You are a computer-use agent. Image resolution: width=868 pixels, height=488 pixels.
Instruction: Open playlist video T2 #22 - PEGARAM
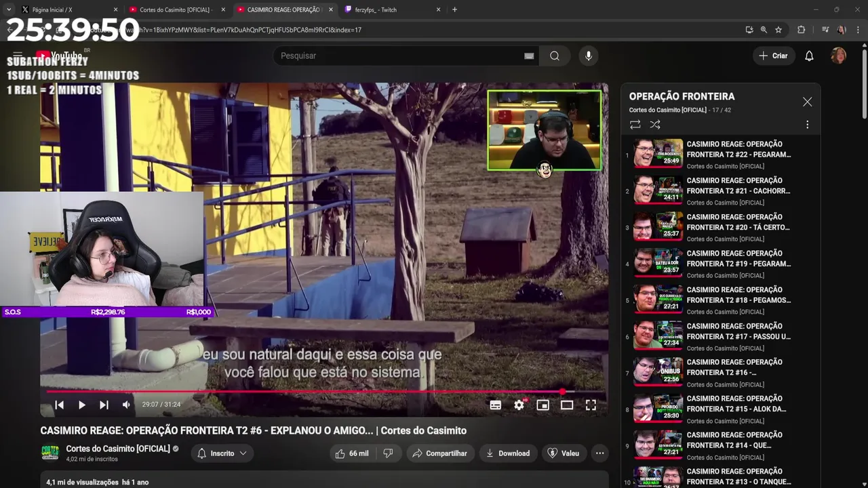click(x=721, y=155)
